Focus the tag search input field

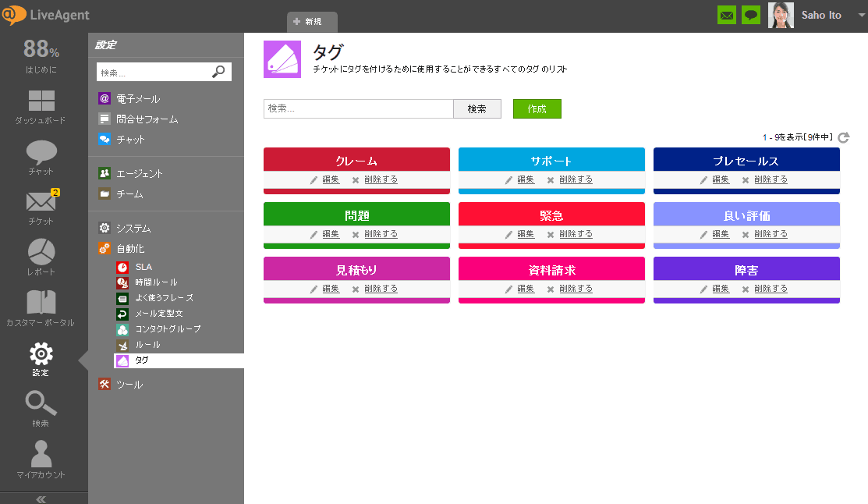point(358,108)
